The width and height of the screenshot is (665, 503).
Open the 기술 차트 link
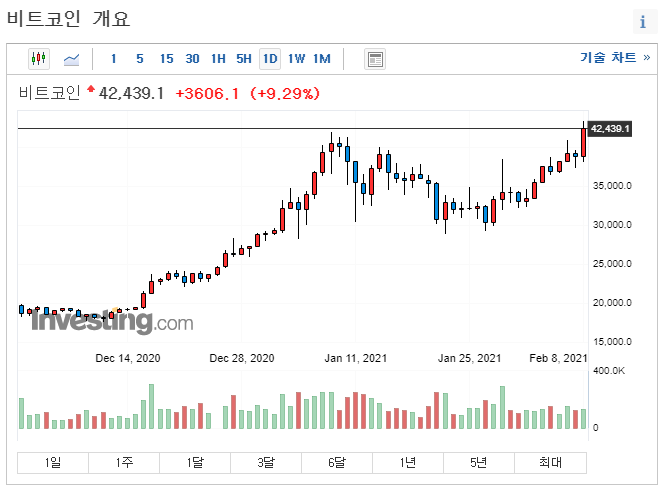coord(615,57)
